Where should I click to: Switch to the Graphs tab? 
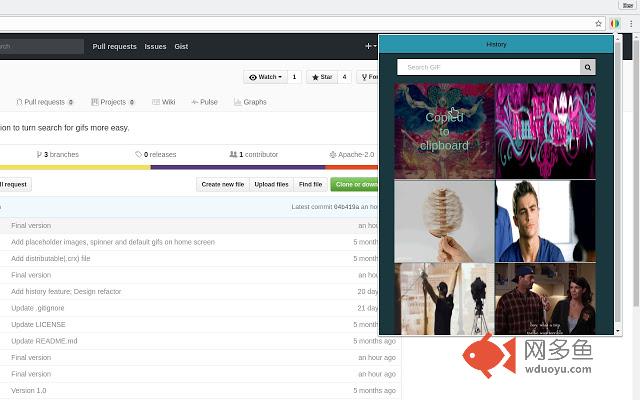[250, 102]
